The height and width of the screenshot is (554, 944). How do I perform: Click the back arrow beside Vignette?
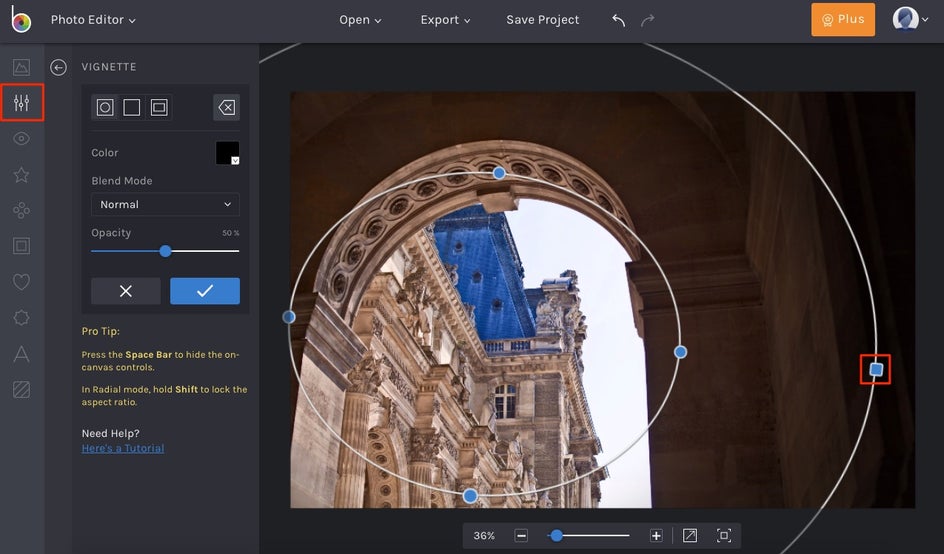pyautogui.click(x=59, y=67)
